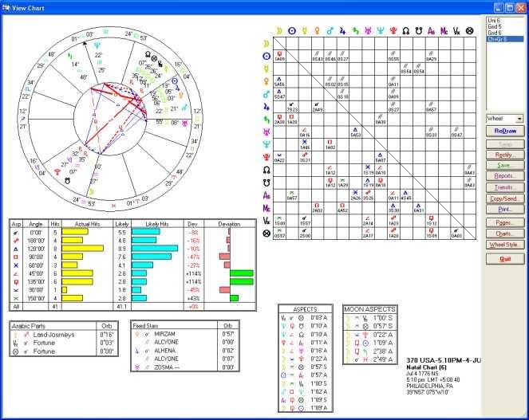Click the ALHENA fixed star row
The image size is (529, 420).
click(x=185, y=351)
